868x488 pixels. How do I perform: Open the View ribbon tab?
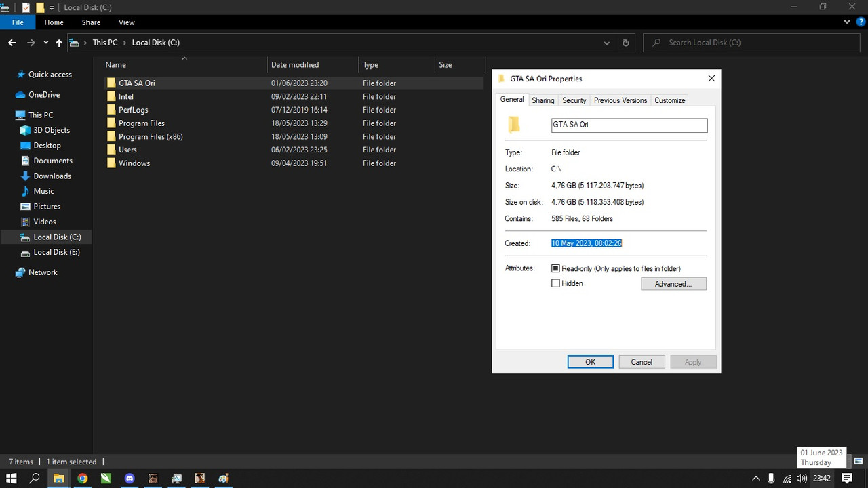[x=126, y=22]
